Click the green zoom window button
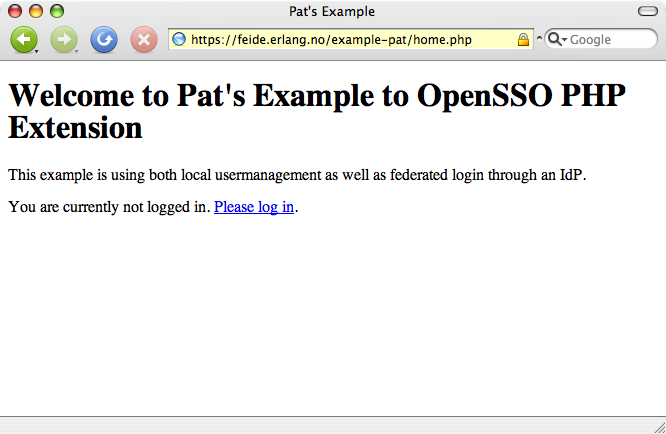Viewport: 666px width, 434px height. (x=57, y=11)
